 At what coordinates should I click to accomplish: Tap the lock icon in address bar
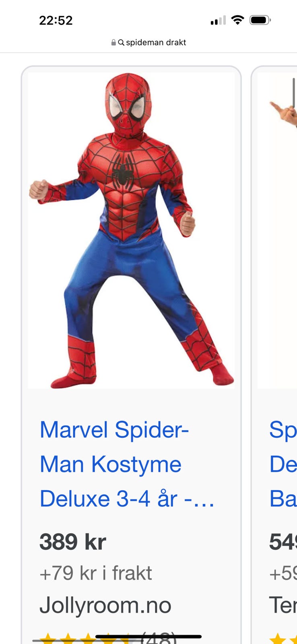113,42
